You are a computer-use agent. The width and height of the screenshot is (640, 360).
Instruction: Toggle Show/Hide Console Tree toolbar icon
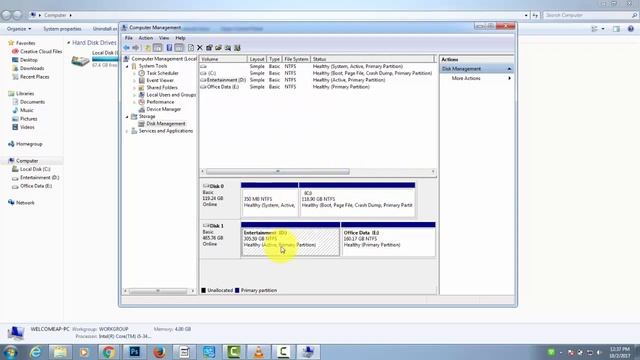coord(158,48)
